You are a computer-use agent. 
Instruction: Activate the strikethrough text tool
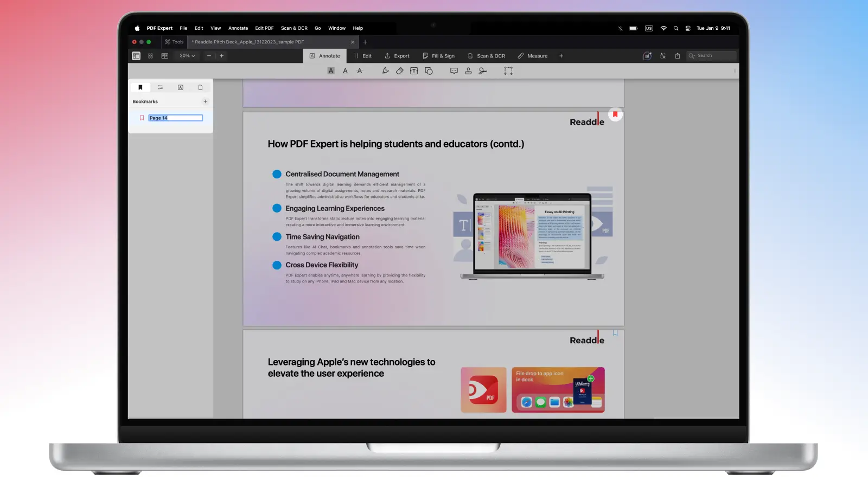[x=359, y=71]
